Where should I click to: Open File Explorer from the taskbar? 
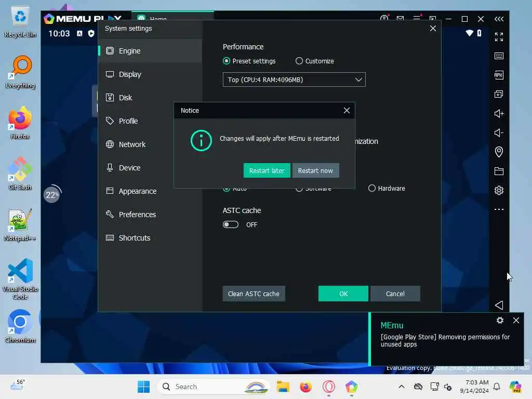[283, 387]
